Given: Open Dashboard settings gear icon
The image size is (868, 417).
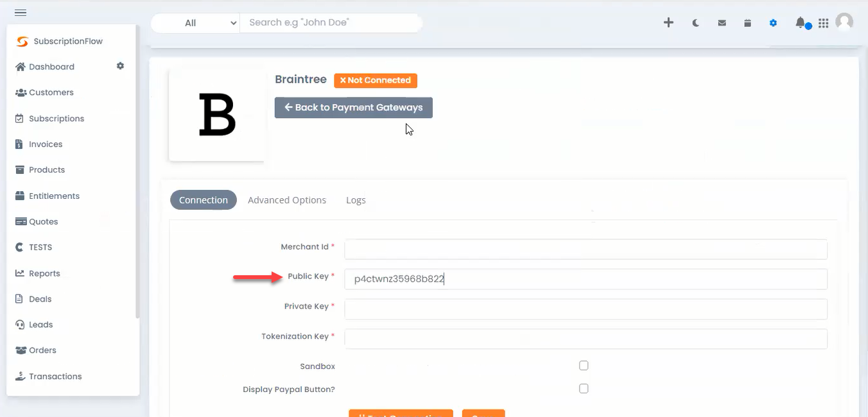Looking at the screenshot, I should (120, 66).
